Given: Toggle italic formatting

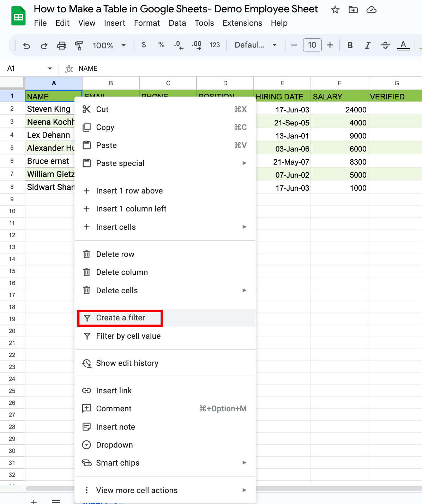Looking at the screenshot, I should [x=367, y=45].
